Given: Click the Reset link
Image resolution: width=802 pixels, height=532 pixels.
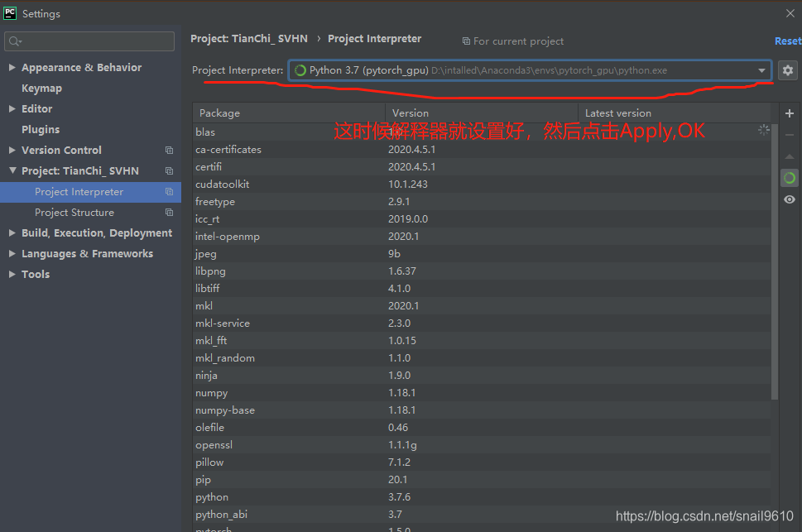Looking at the screenshot, I should coord(788,41).
